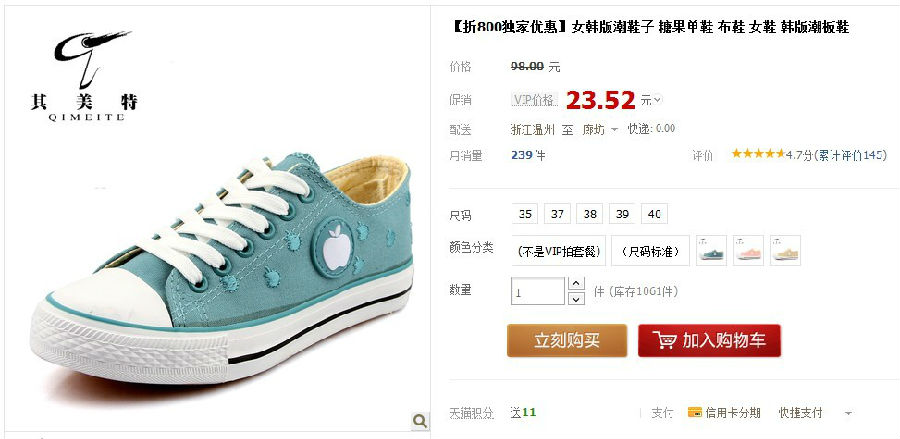The height and width of the screenshot is (439, 900).
Task: Decrease quantity with the down arrow
Action: (x=576, y=298)
